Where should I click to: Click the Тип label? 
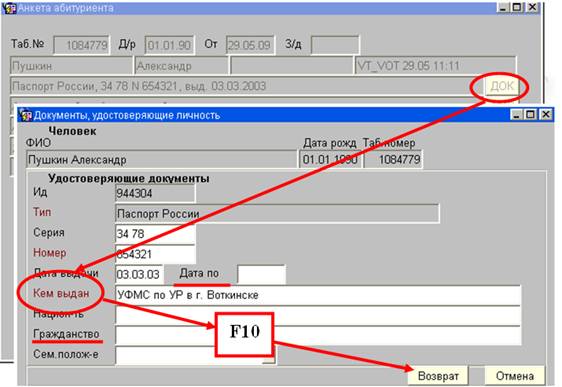pyautogui.click(x=42, y=212)
